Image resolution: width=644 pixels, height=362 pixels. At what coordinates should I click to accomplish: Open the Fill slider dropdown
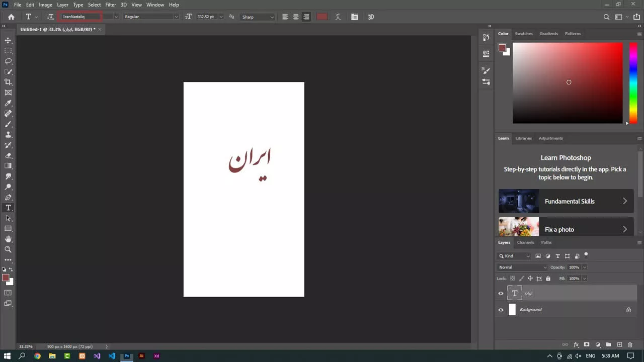(x=584, y=279)
